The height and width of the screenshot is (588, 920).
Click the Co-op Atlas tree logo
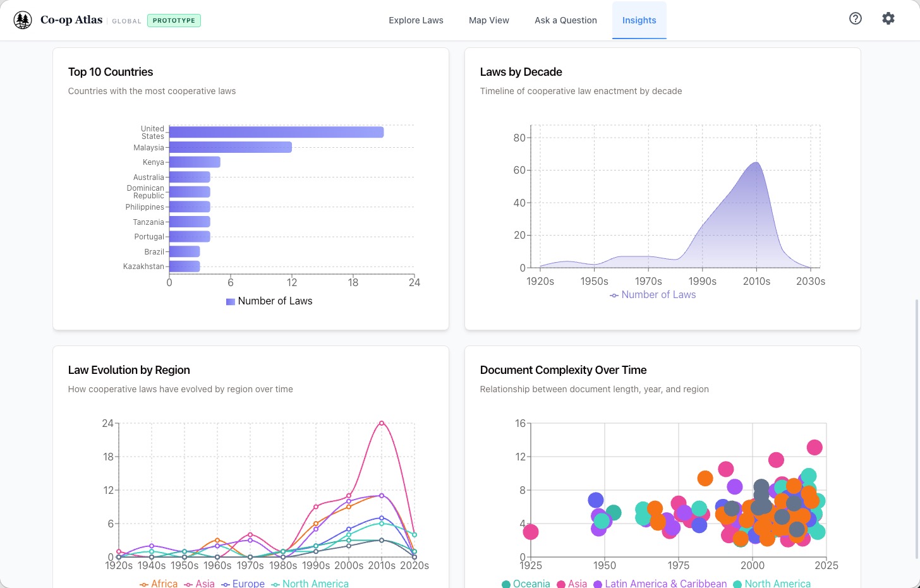tap(23, 20)
